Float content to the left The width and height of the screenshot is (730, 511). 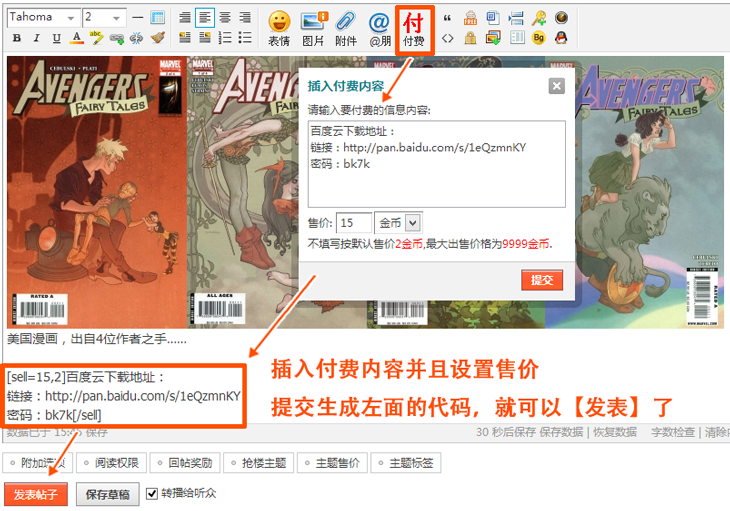[x=185, y=38]
